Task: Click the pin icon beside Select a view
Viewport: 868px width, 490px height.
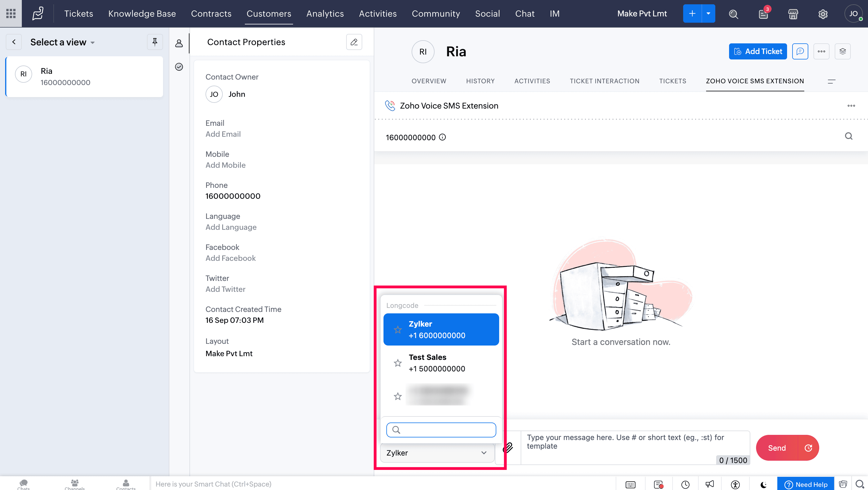Action: coord(155,42)
